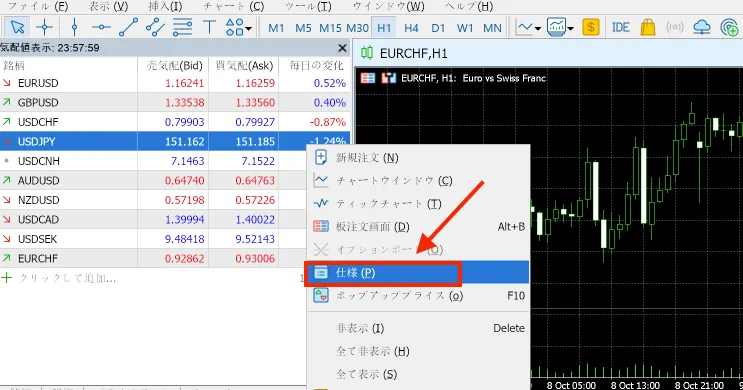Select the USDCHF row

[175, 122]
